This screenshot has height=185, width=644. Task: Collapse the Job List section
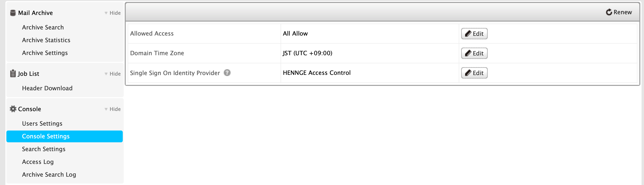point(112,74)
